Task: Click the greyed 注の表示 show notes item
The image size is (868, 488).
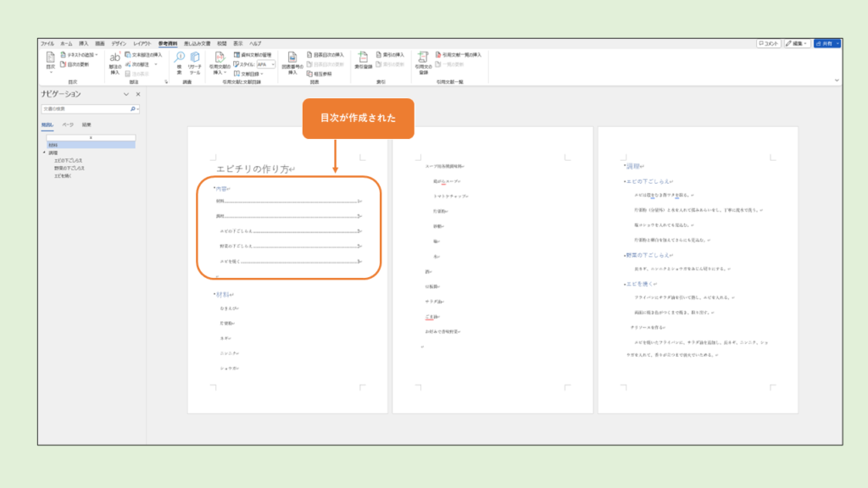Action: click(x=137, y=74)
